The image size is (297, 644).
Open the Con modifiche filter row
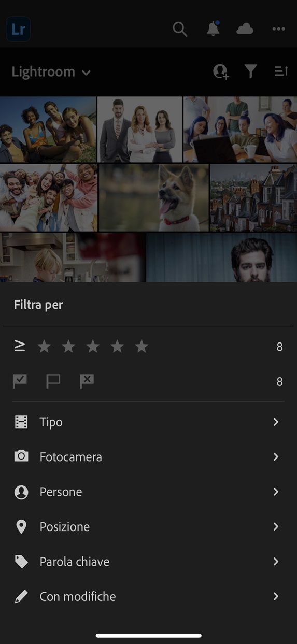point(148,596)
